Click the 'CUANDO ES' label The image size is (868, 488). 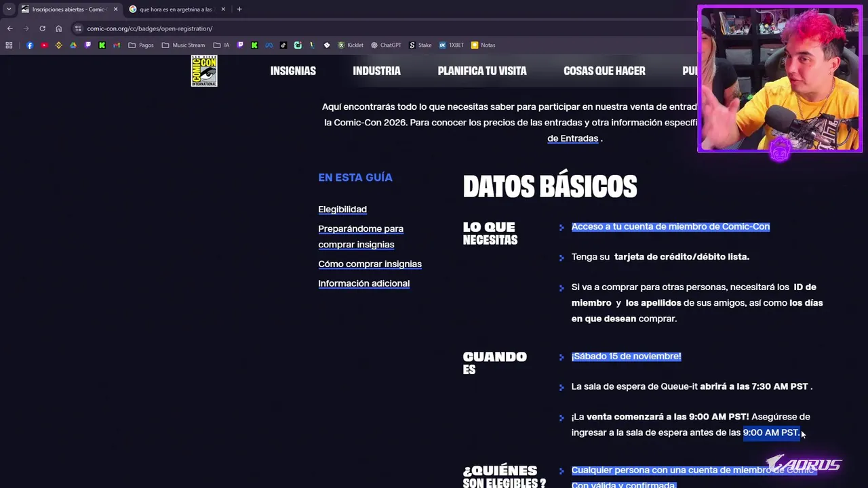point(494,363)
